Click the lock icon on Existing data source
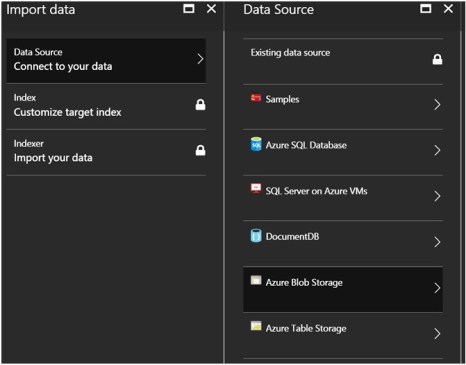Screen dimensions: 466x365 coord(437,59)
